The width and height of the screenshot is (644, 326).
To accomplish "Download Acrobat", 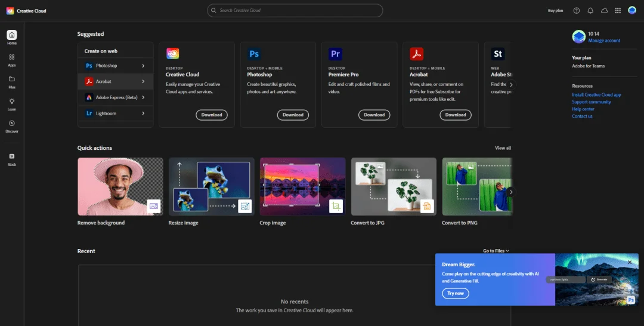I will (x=456, y=115).
